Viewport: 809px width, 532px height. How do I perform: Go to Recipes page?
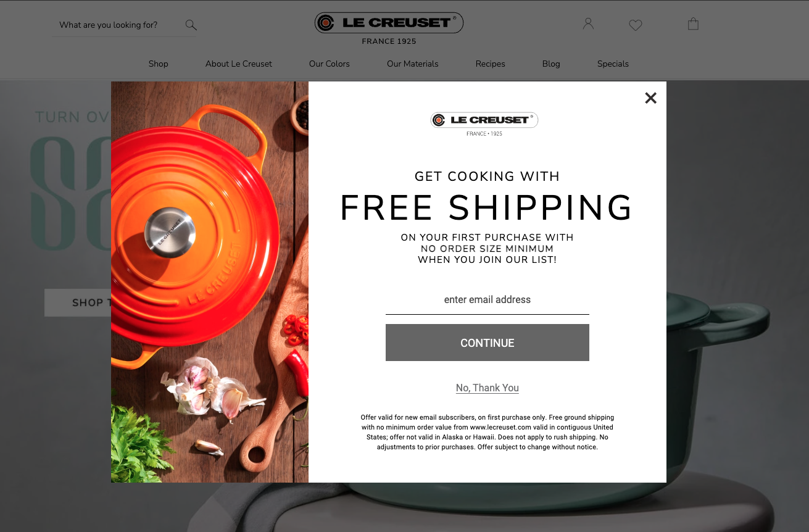(x=491, y=64)
